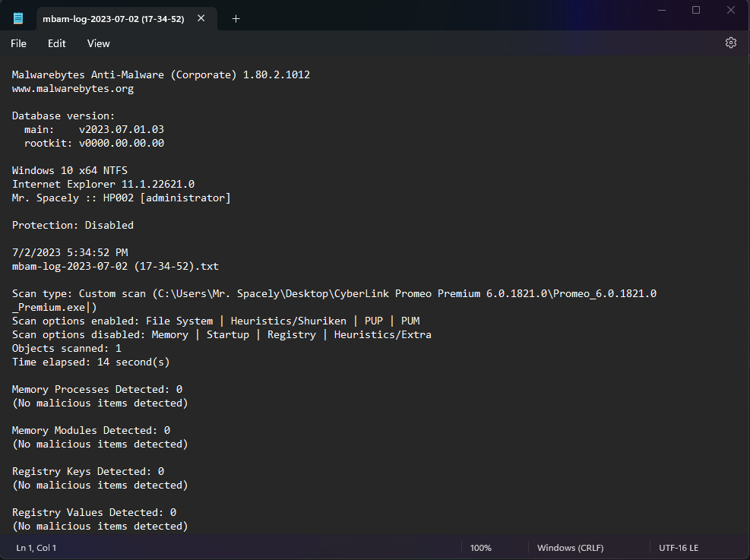
Task: Click the 'Protection: Disabled' line
Action: coord(73,225)
